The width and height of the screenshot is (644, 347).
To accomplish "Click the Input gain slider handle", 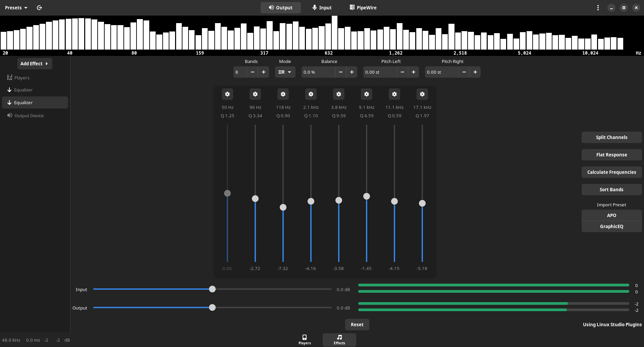I will 212,289.
